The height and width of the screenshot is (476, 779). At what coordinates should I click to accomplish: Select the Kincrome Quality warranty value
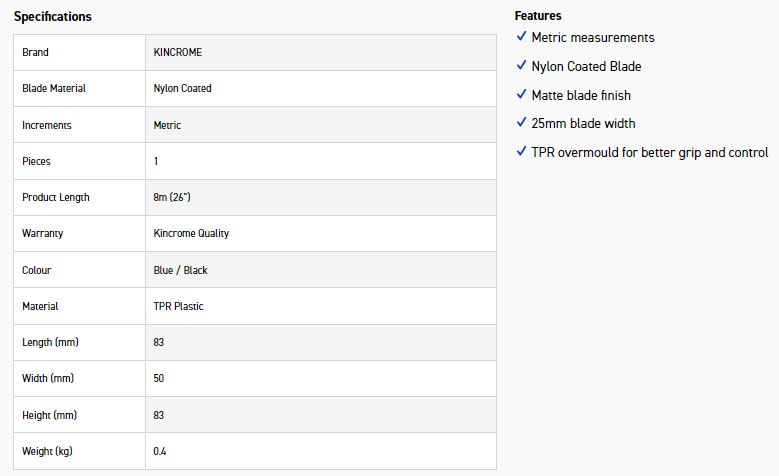(191, 234)
